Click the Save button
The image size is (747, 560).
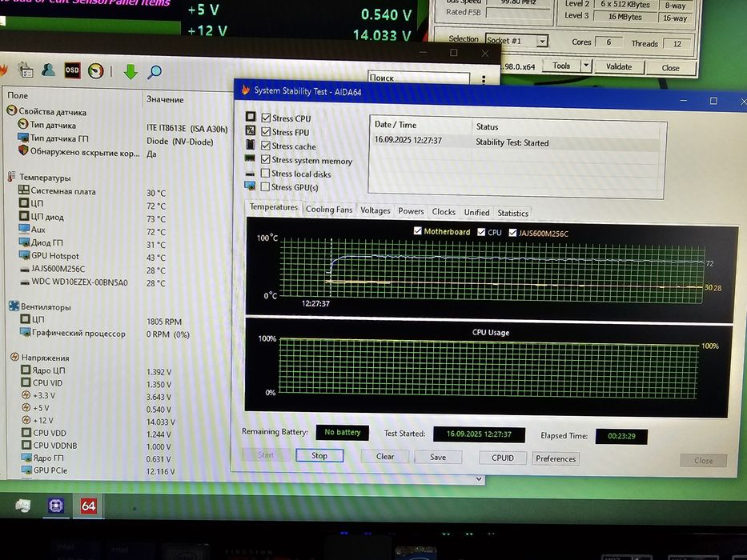[438, 457]
